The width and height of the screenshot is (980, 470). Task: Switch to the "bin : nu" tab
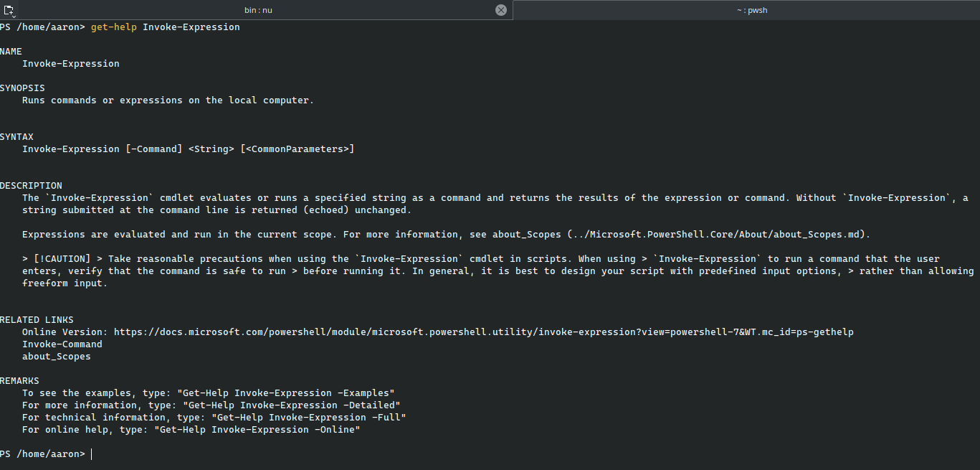(258, 10)
